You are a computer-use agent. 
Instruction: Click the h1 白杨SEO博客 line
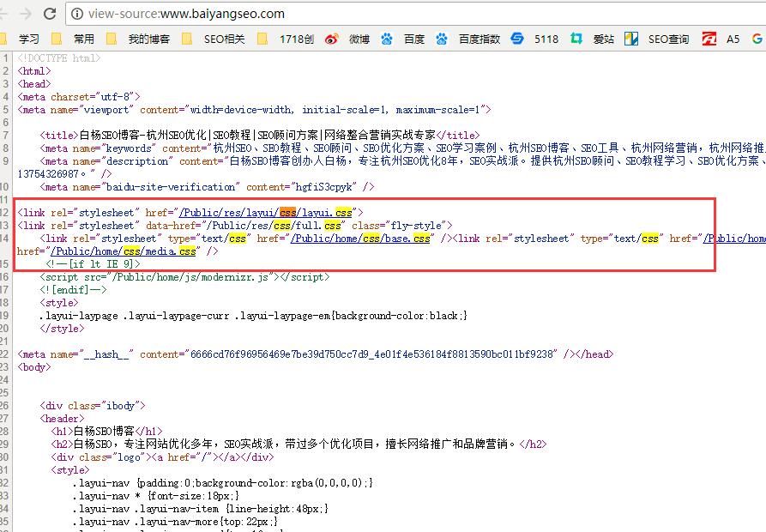[106, 431]
